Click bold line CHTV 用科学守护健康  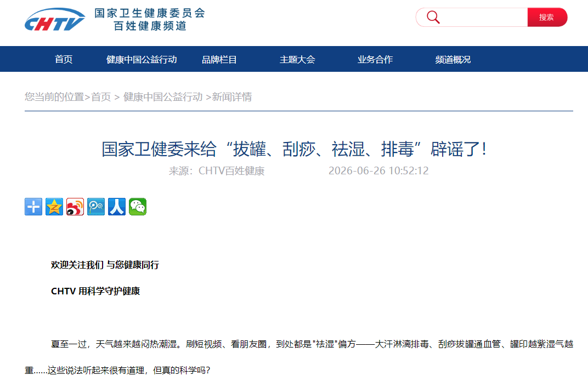point(95,291)
